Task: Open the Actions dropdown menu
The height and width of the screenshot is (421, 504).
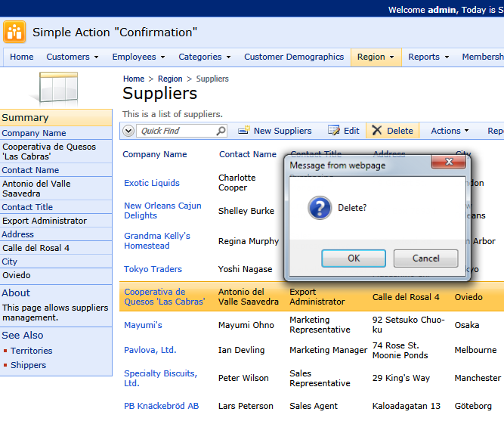Action: (x=450, y=131)
